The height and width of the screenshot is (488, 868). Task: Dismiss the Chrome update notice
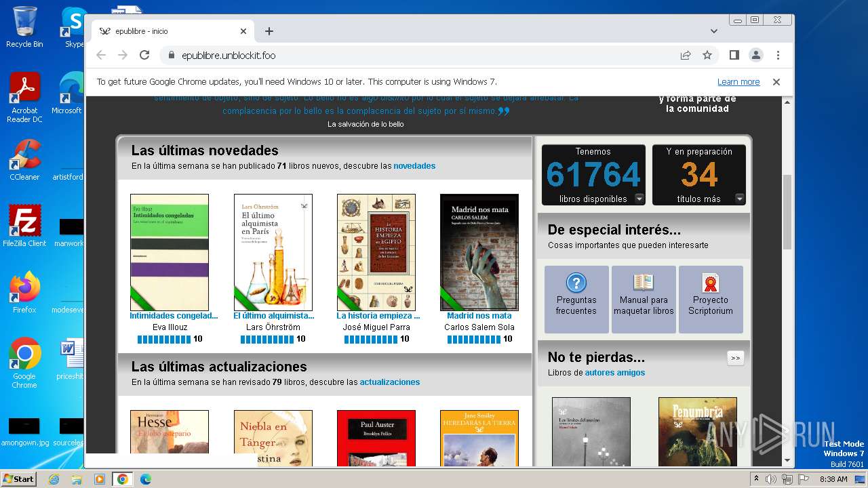pyautogui.click(x=776, y=82)
